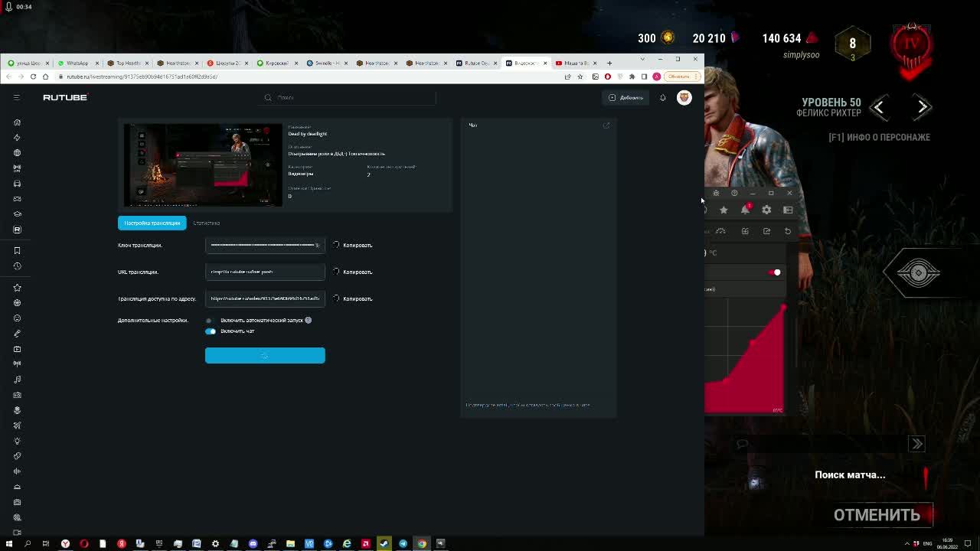Screen dimensions: 980x551
Task: Switch to the YouTube Маша browser tab
Action: tap(575, 63)
